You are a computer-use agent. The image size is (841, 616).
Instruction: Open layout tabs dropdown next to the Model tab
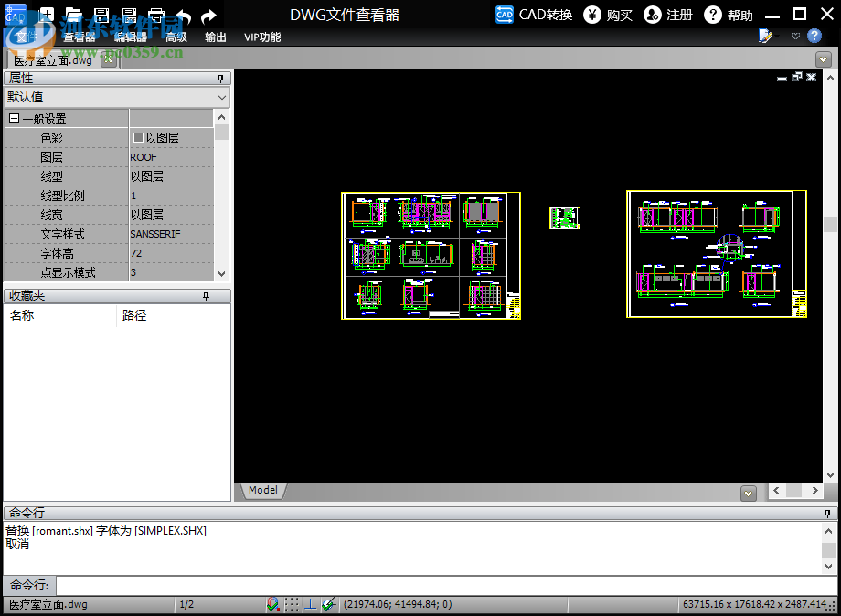point(749,493)
